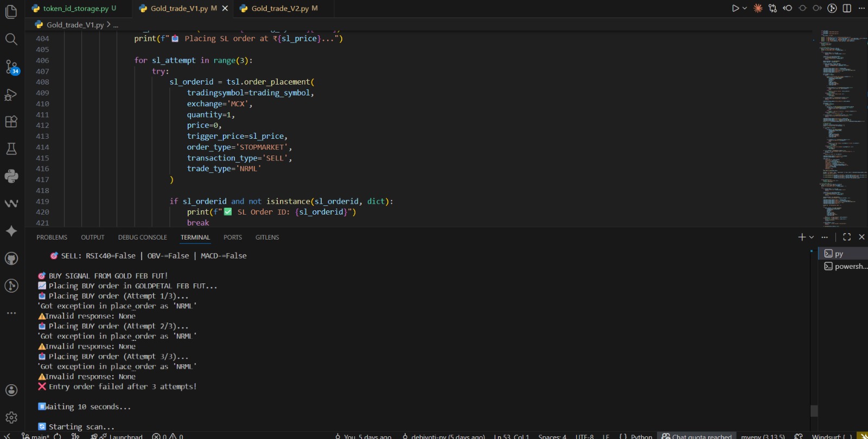
Task: Open the Python extension sidebar icon
Action: tap(11, 176)
